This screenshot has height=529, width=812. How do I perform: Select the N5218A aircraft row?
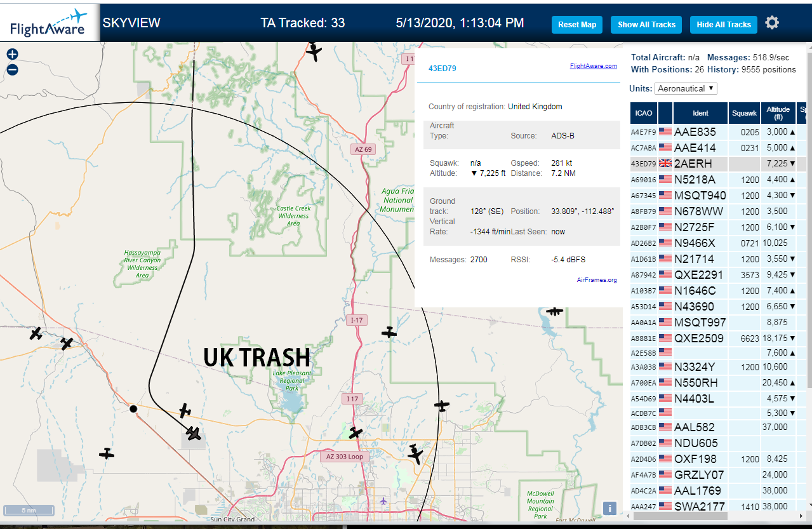[x=718, y=180]
